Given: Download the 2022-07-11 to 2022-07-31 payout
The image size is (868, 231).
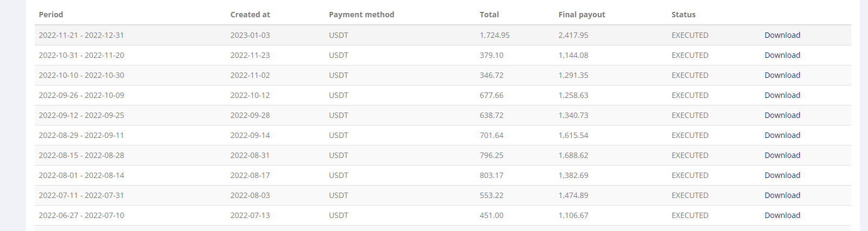Looking at the screenshot, I should click(x=782, y=195).
